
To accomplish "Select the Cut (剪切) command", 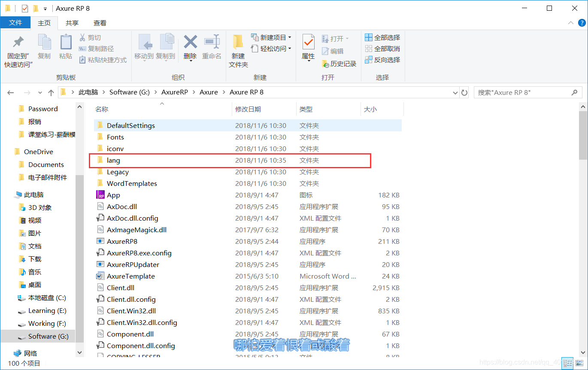I will (x=90, y=38).
